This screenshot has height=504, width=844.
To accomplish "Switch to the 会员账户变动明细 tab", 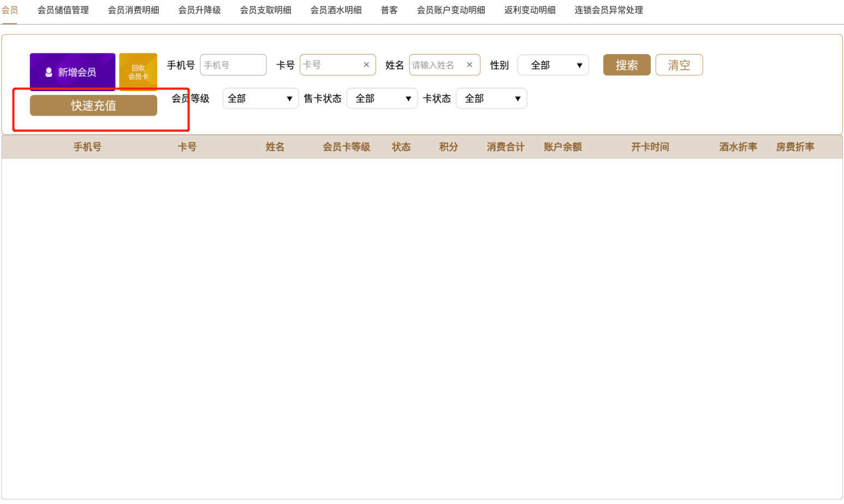I will tap(451, 10).
